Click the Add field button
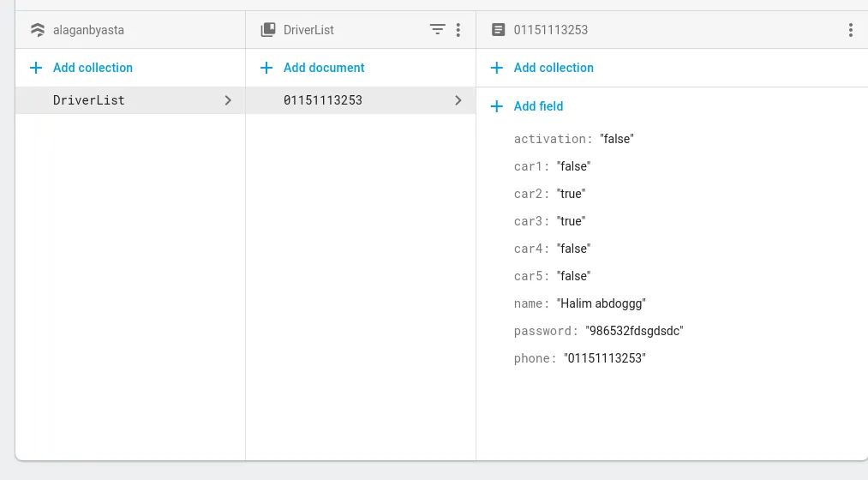 [538, 106]
